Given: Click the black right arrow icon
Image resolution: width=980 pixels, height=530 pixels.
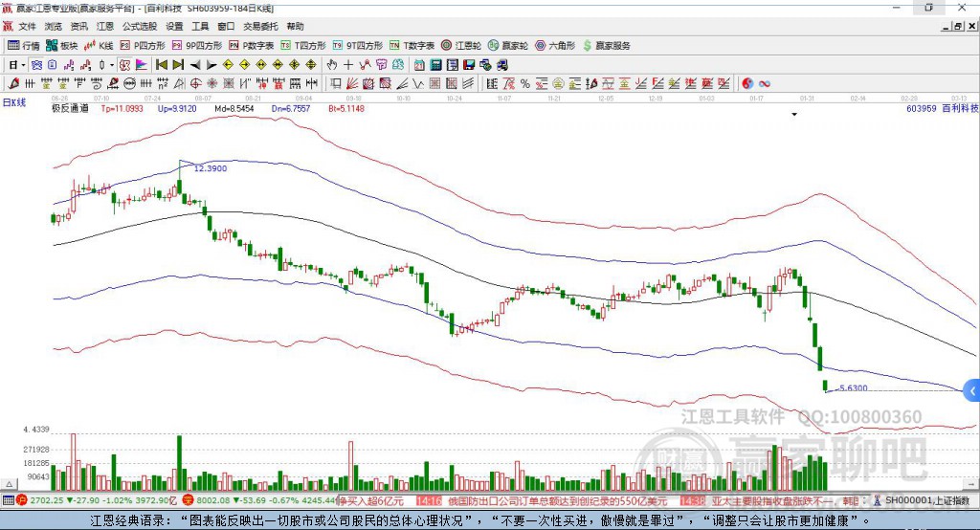Looking at the screenshot, I should point(212,65).
